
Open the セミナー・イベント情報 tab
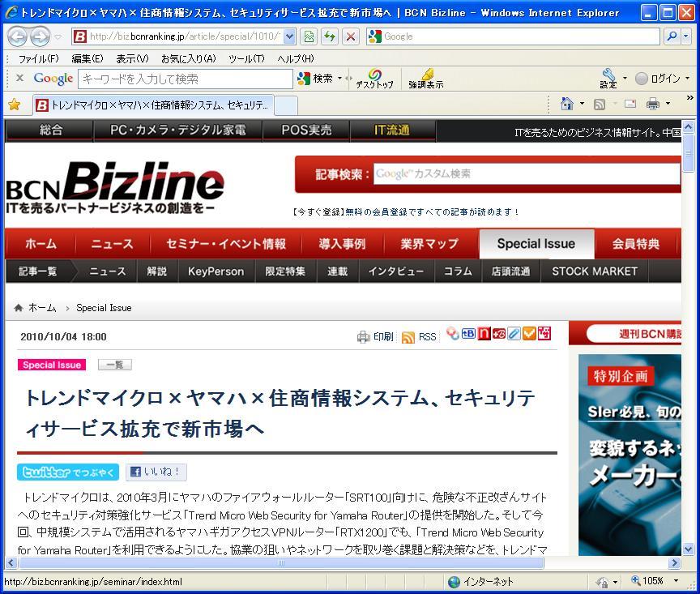point(226,244)
